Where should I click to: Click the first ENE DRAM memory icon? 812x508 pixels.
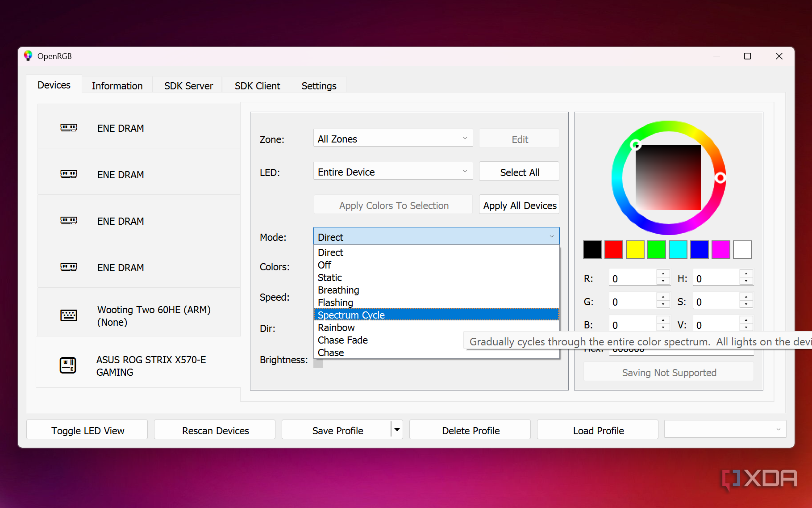(69, 128)
